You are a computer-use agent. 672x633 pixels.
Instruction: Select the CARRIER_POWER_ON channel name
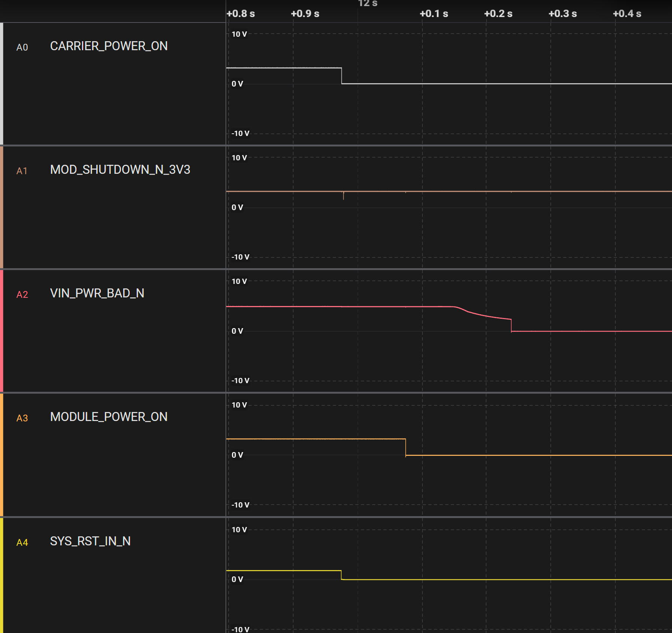pos(109,46)
